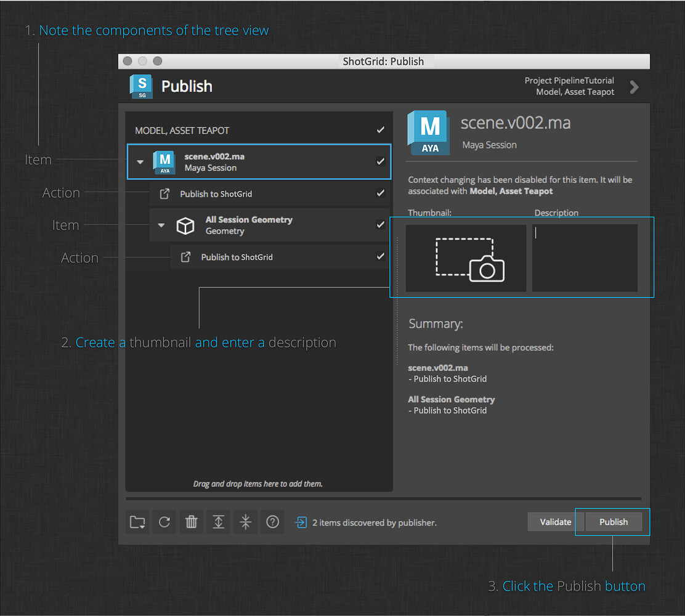This screenshot has height=616, width=685.
Task: Click the collapse all items icon
Action: click(246, 522)
